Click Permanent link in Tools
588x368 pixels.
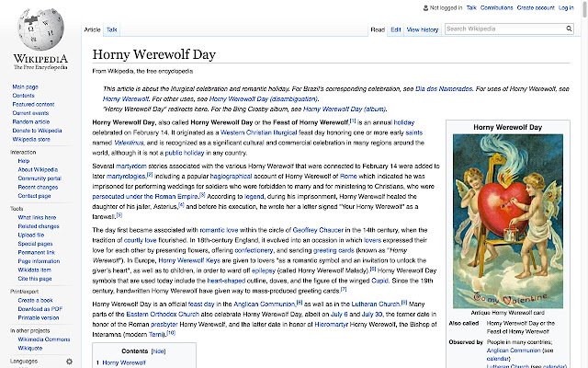pyautogui.click(x=37, y=252)
